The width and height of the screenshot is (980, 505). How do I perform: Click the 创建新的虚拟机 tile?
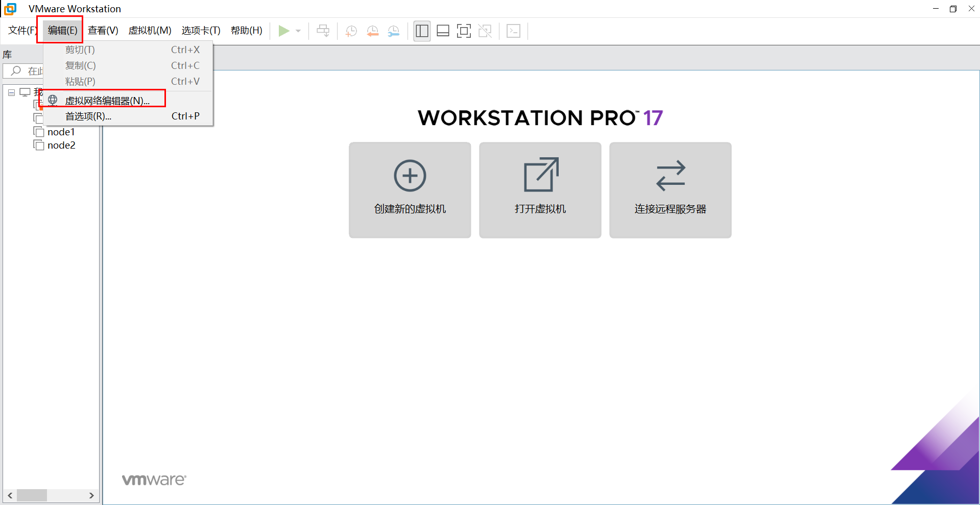(x=410, y=190)
